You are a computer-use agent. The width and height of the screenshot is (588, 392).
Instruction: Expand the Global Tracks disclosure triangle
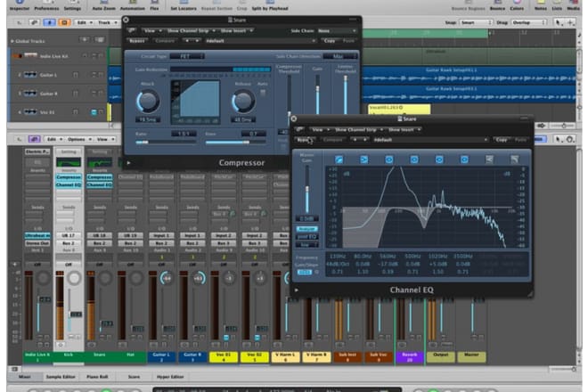click(12, 41)
